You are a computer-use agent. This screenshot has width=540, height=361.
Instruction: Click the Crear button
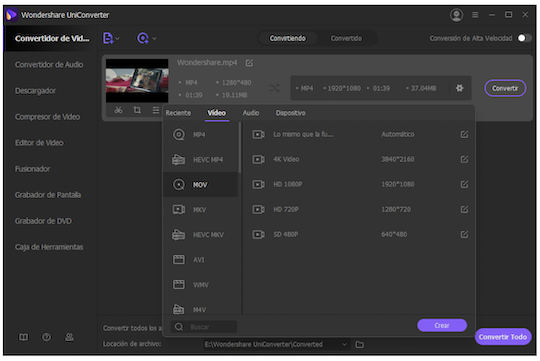pyautogui.click(x=442, y=326)
